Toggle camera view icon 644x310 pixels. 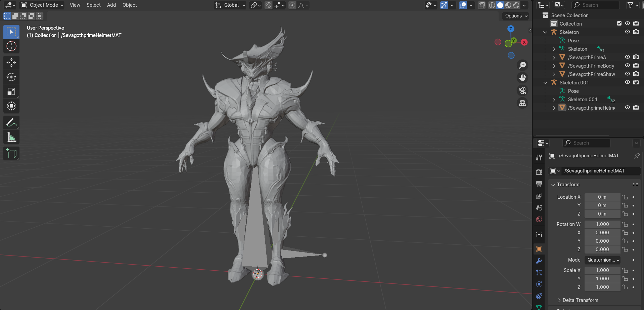tap(522, 90)
